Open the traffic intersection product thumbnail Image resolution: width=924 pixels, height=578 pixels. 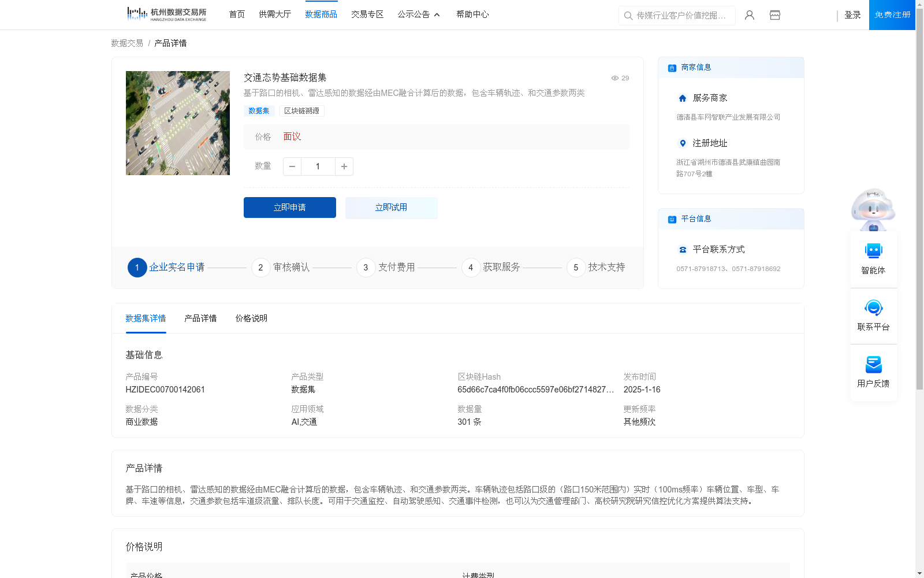point(178,123)
